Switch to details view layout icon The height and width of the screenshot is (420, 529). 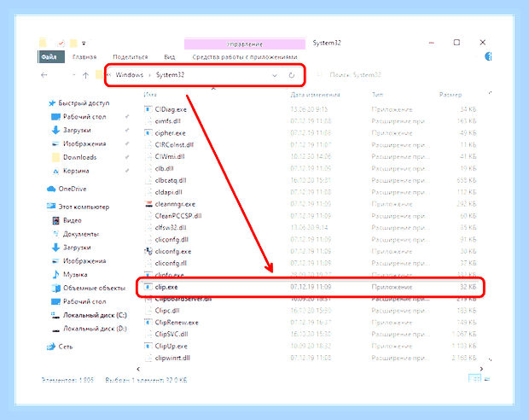tap(474, 379)
